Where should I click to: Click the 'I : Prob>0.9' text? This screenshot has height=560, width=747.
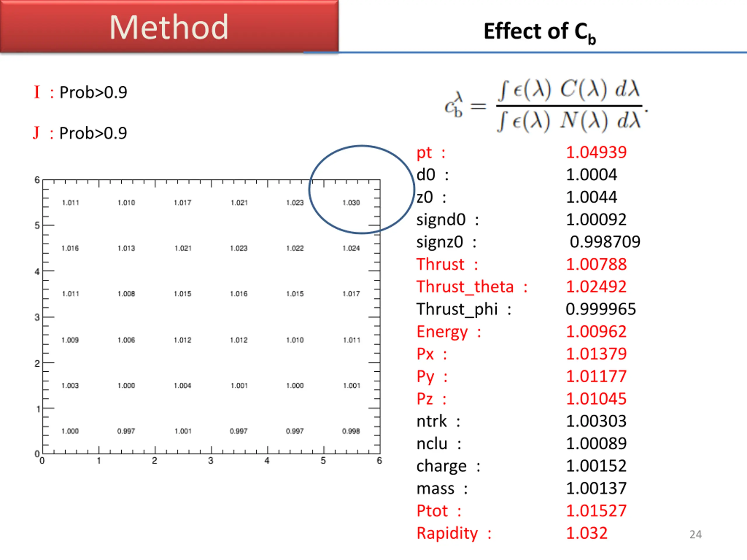coord(80,92)
